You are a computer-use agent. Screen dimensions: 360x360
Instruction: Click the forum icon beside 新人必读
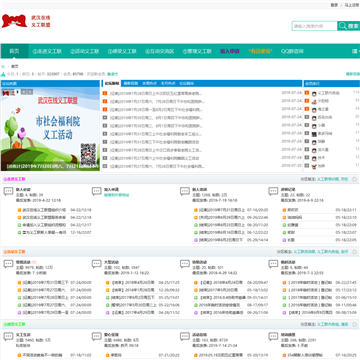[8, 191]
